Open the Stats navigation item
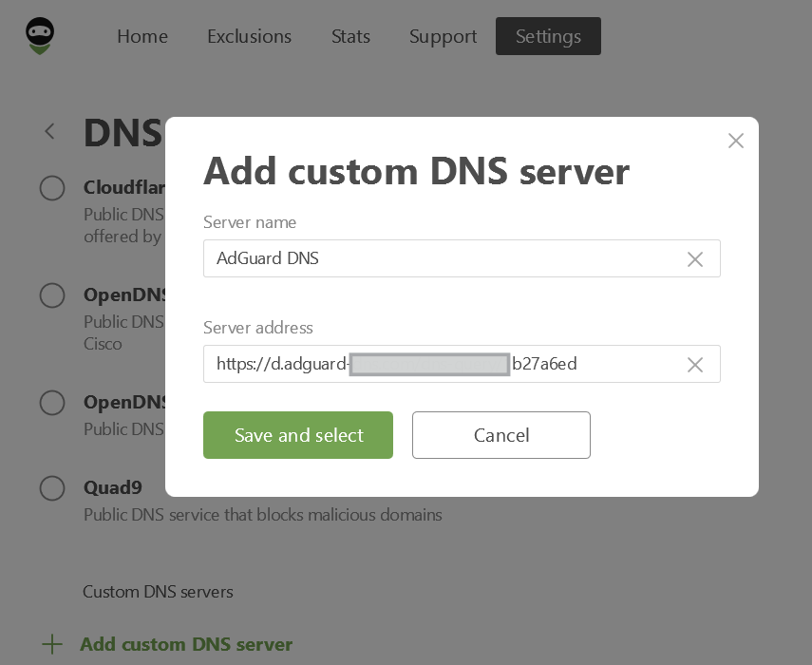This screenshot has width=812, height=665. pyautogui.click(x=350, y=36)
